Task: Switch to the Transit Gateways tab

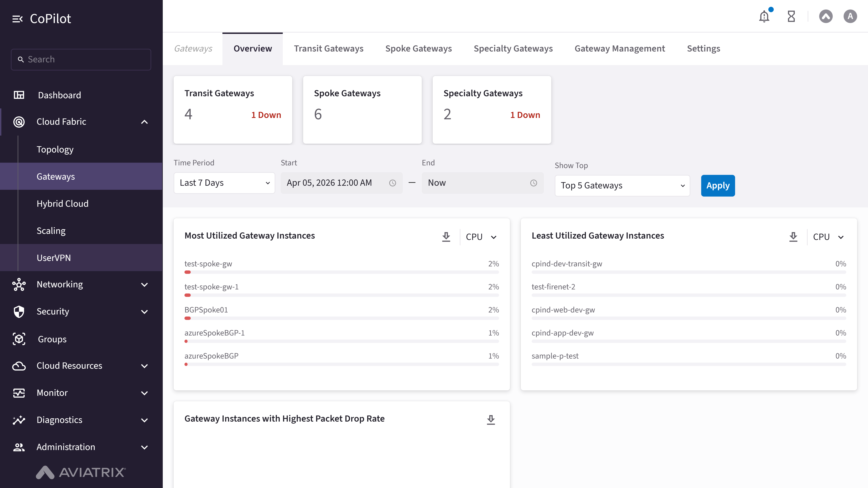Action: (329, 48)
